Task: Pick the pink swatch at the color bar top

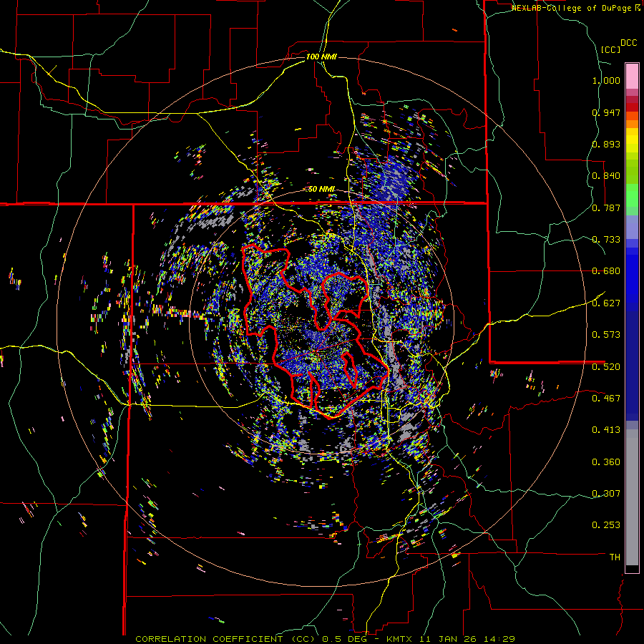Action: (632, 76)
